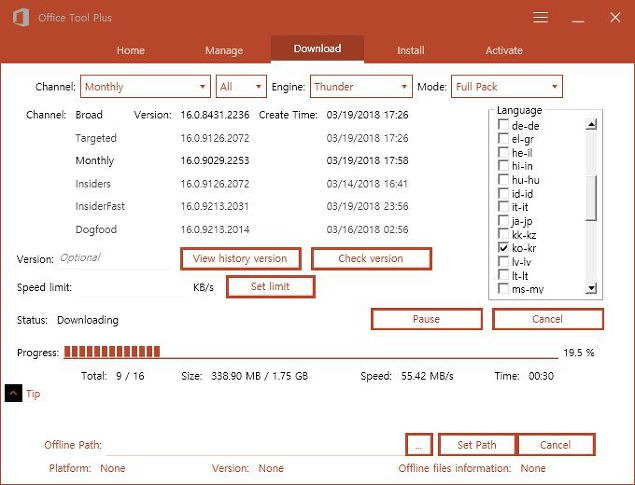The width and height of the screenshot is (635, 485).
Task: Check the de-de language box
Action: click(x=503, y=125)
